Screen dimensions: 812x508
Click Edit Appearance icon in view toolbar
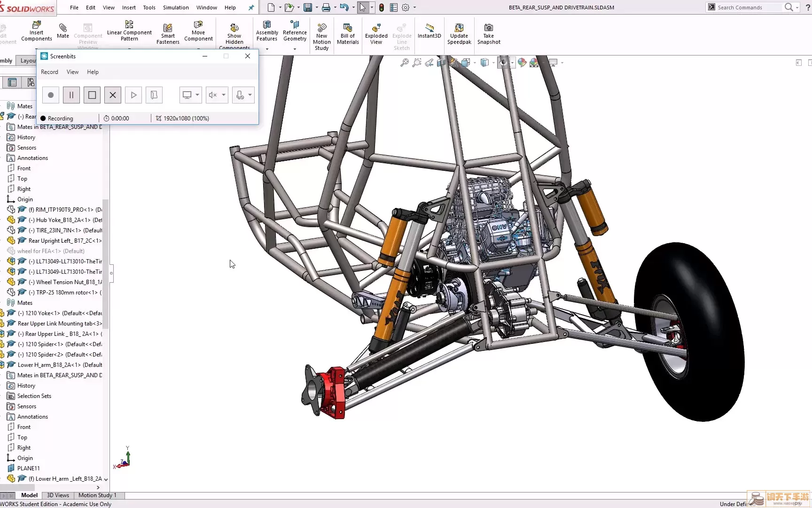522,63
